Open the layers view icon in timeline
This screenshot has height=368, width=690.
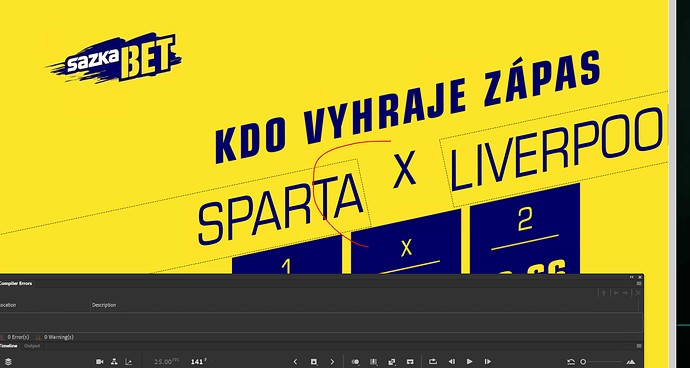click(7, 362)
